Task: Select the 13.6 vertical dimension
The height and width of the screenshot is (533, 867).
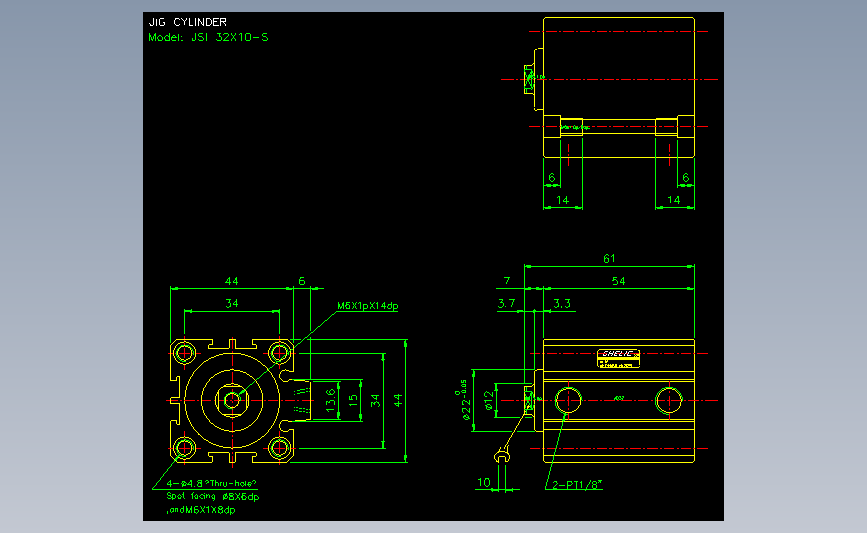Action: click(331, 400)
